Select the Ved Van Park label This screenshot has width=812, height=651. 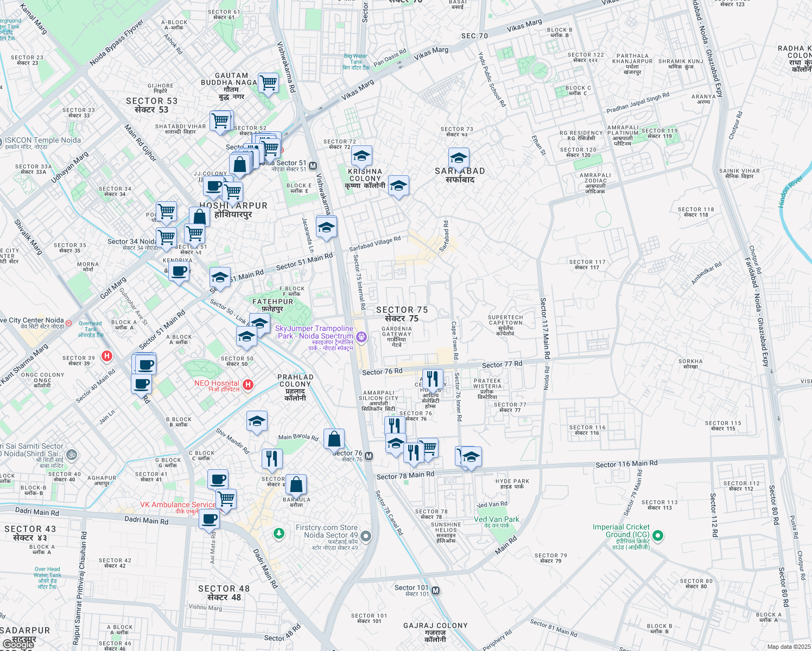[x=497, y=519]
